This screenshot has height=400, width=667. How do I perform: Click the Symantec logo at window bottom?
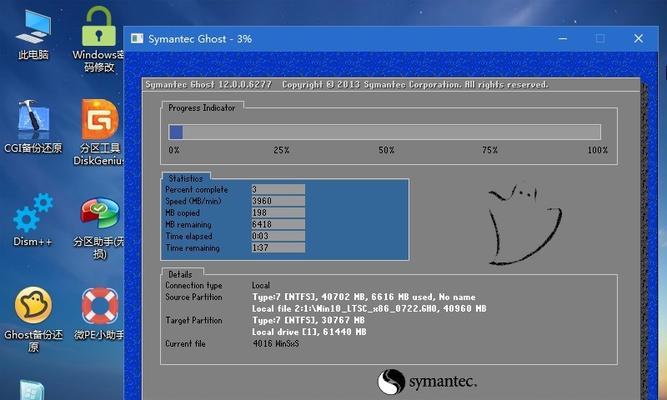coord(427,381)
